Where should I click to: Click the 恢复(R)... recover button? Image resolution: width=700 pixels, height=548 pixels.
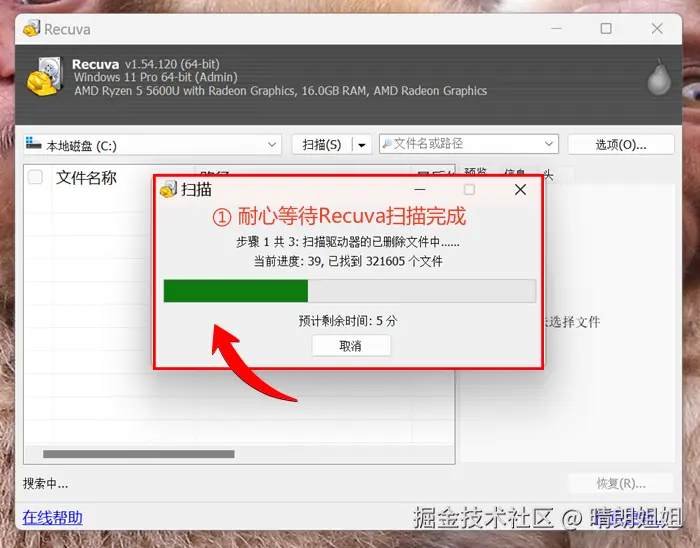coord(621,483)
